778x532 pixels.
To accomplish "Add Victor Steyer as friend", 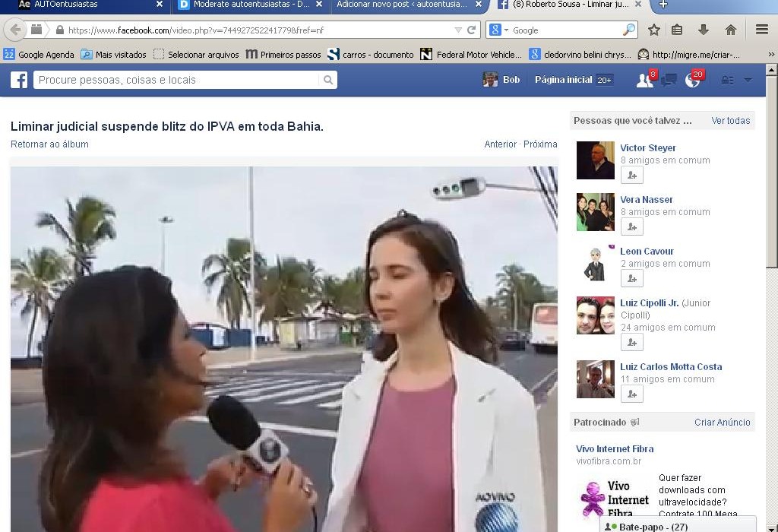I will [x=631, y=175].
